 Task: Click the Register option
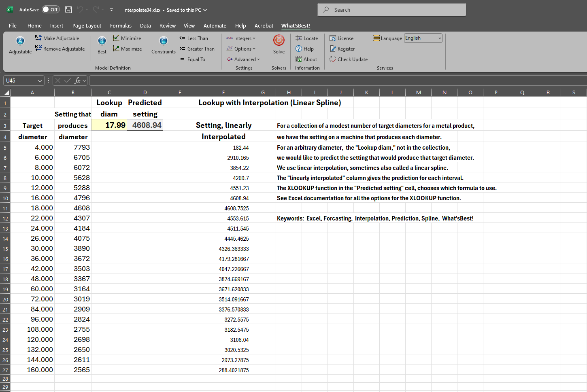pyautogui.click(x=342, y=49)
